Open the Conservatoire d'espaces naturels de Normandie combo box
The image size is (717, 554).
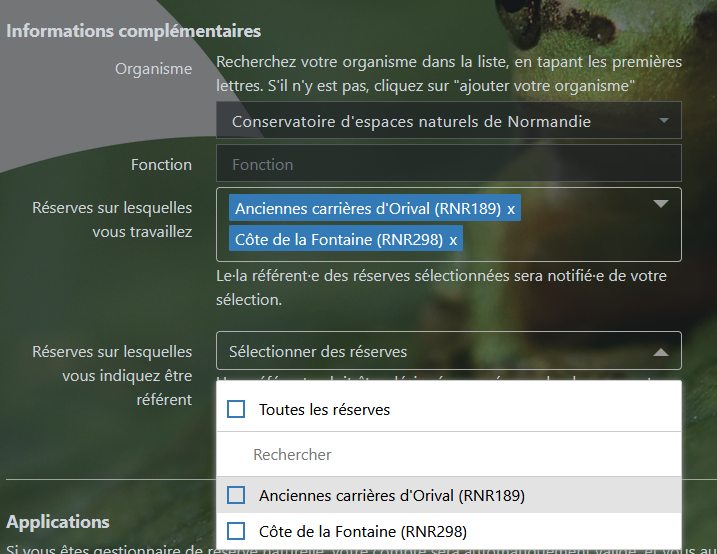pyautogui.click(x=440, y=122)
